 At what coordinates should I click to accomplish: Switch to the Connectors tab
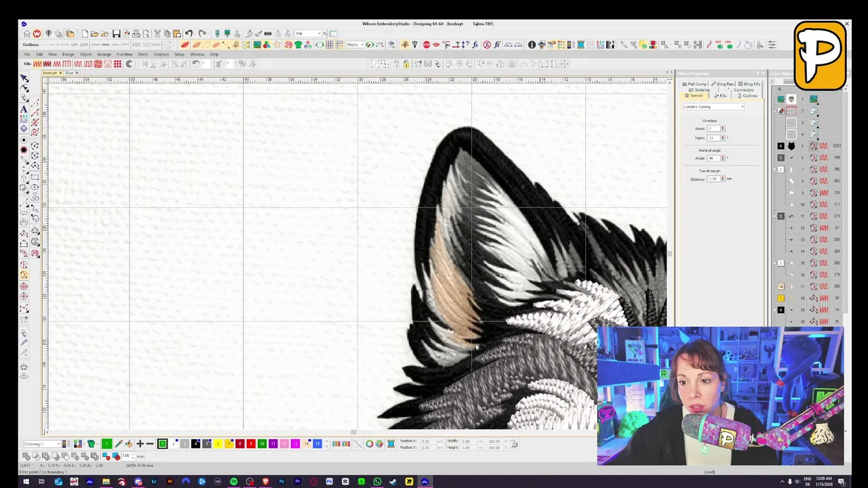point(743,89)
